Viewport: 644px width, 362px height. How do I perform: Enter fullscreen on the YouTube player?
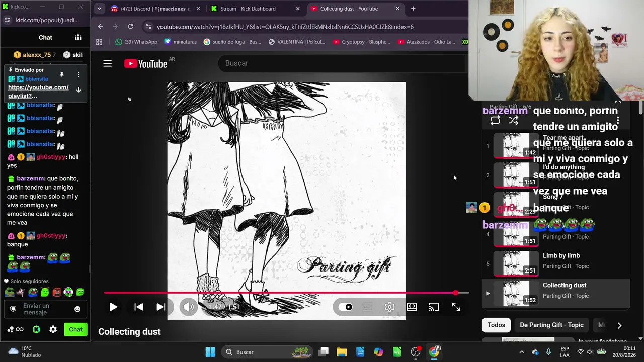pyautogui.click(x=456, y=307)
